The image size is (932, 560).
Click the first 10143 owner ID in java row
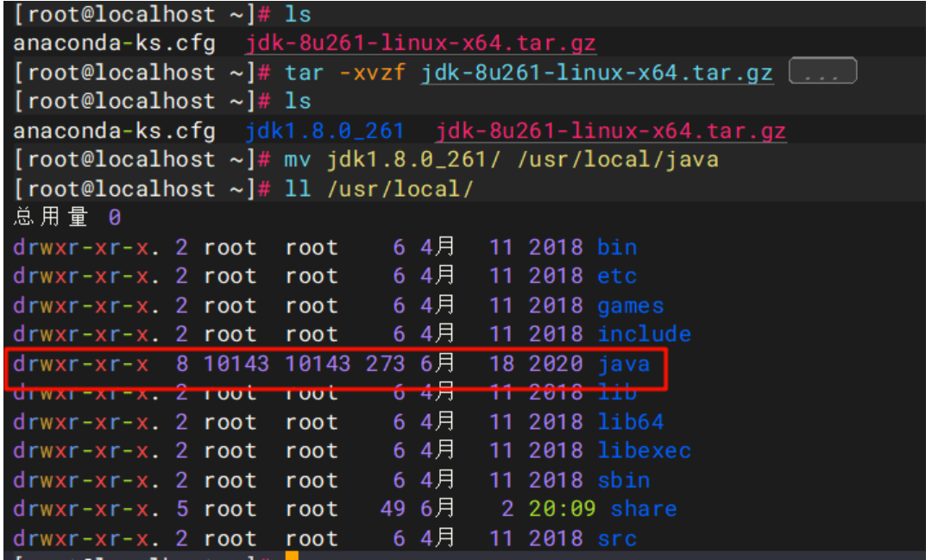[x=236, y=364]
